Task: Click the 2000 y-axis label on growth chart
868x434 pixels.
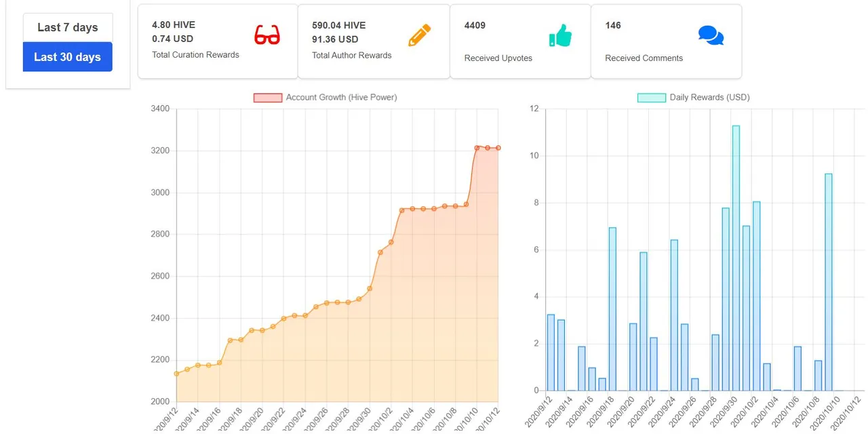Action: coord(161,401)
